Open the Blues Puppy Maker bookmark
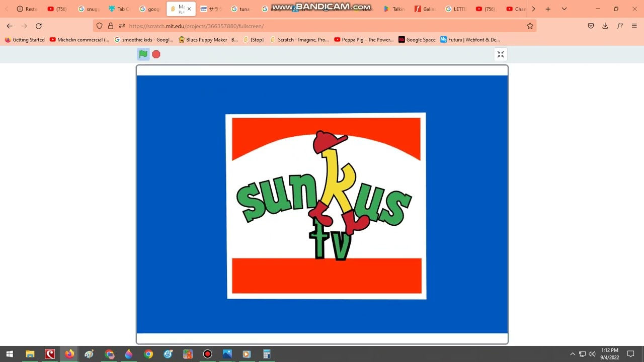Viewport: 644px width, 362px height. pyautogui.click(x=208, y=40)
